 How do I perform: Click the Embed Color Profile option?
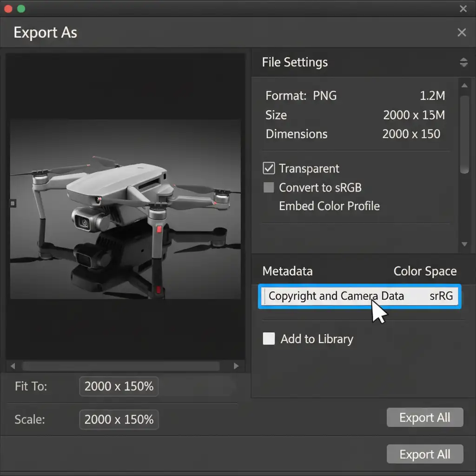point(329,206)
